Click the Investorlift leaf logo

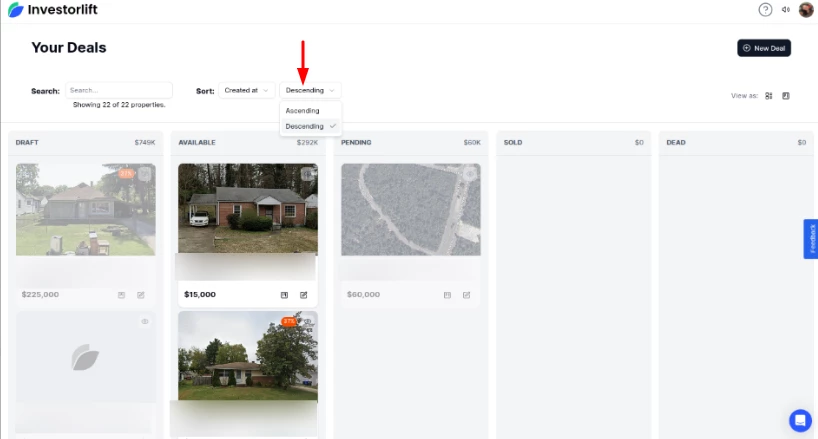click(16, 9)
